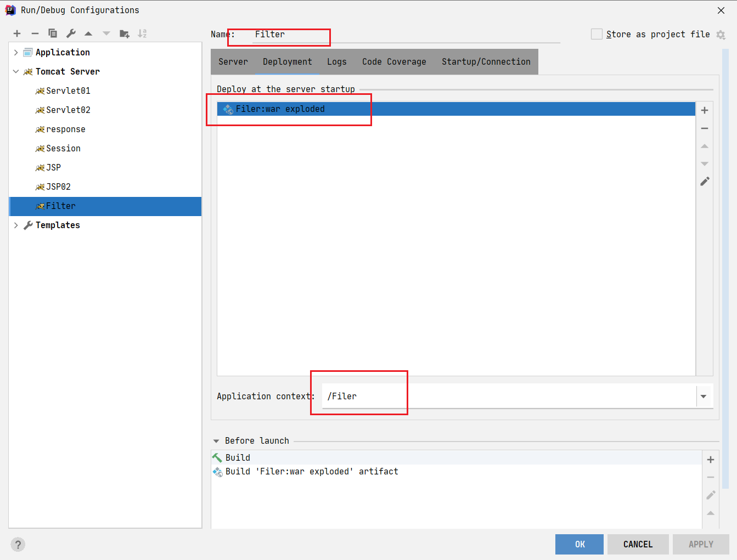Expand the Application node

[16, 53]
